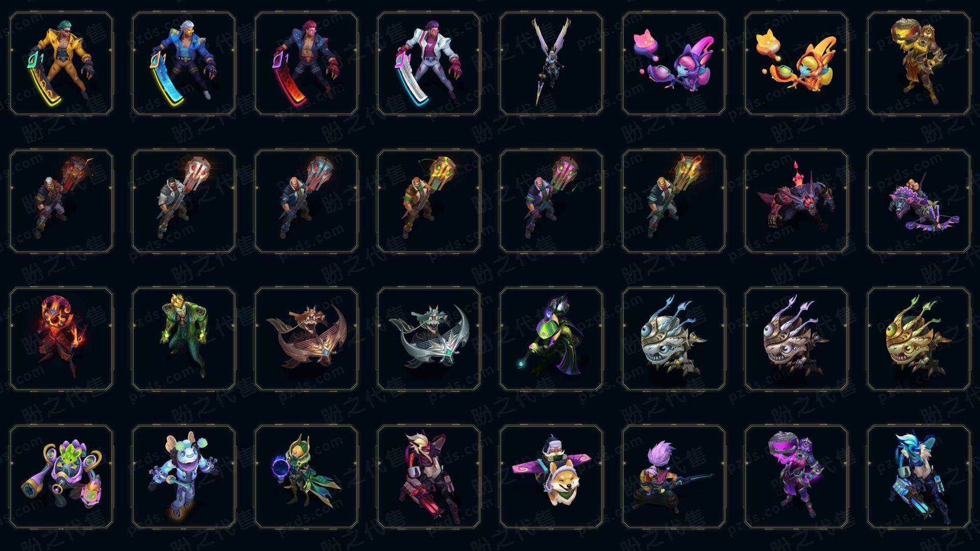Screen dimensions: 980x551
Task: Select the mace wielder with green-eyed mace
Action: pyautogui.click(x=551, y=201)
